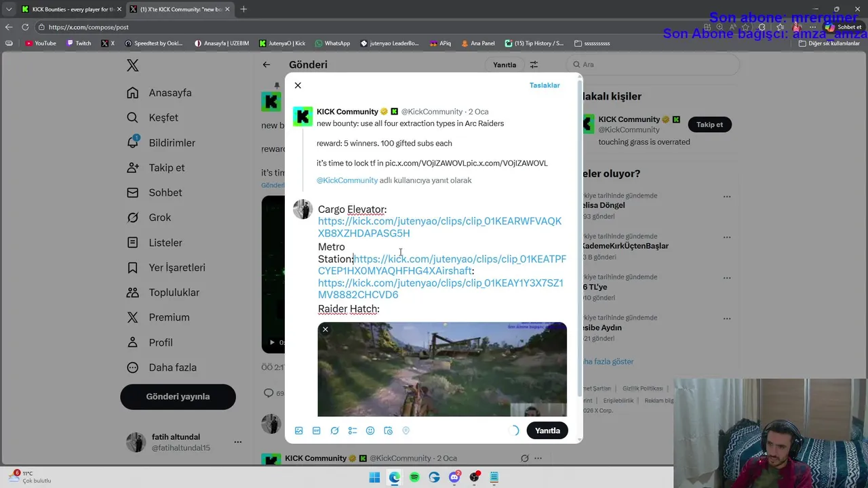The height and width of the screenshot is (488, 868).
Task: Click the X logo in sidebar
Action: 133,65
